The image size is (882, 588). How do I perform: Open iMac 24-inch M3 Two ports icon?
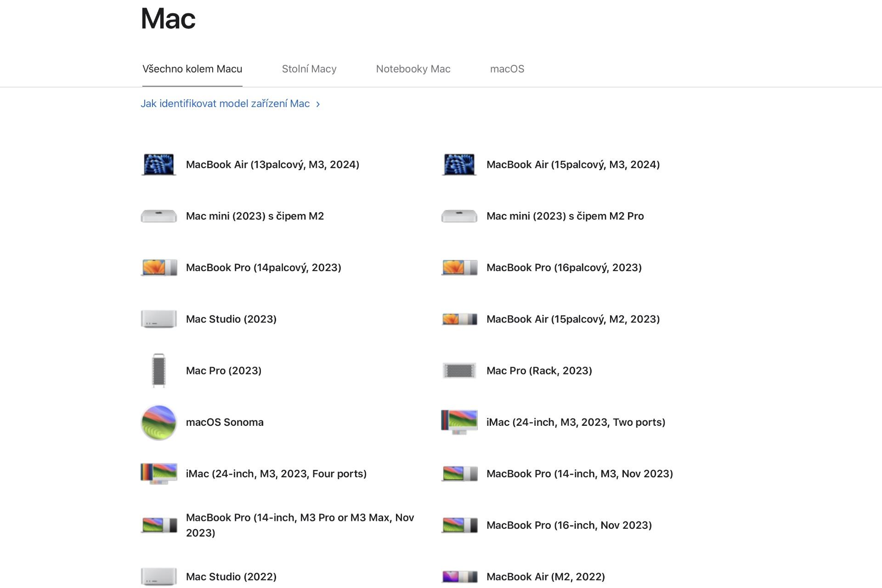click(x=459, y=422)
